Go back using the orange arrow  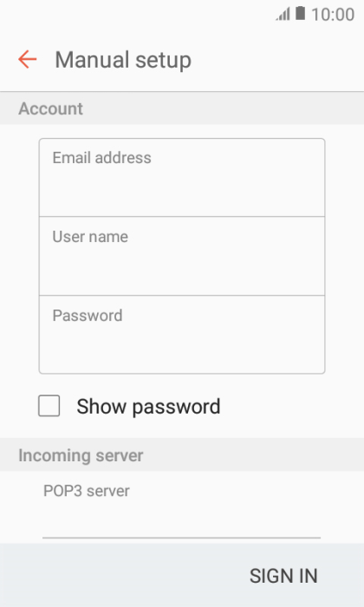click(x=28, y=60)
